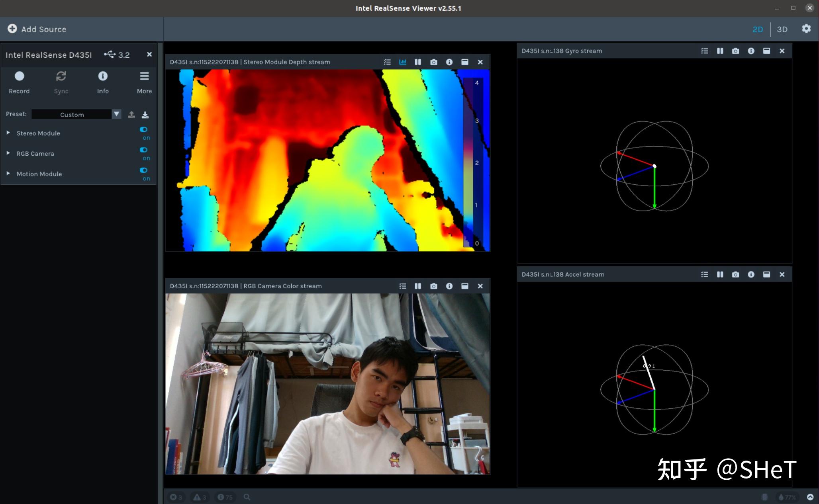Expand the Motion Module section

point(8,174)
